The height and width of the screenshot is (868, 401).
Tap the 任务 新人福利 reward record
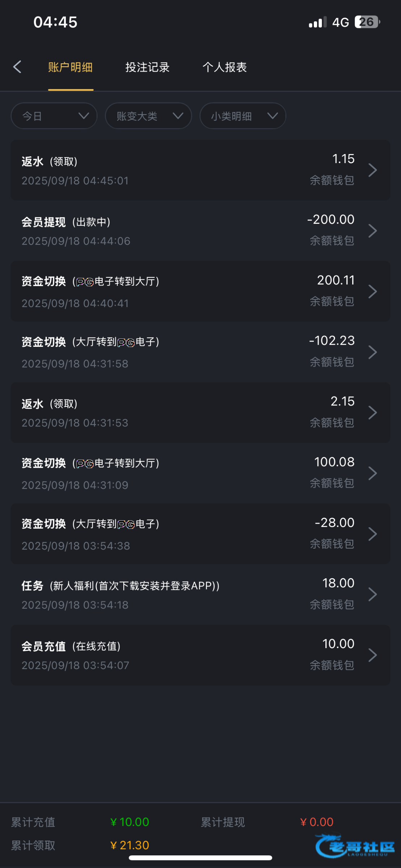(181, 594)
